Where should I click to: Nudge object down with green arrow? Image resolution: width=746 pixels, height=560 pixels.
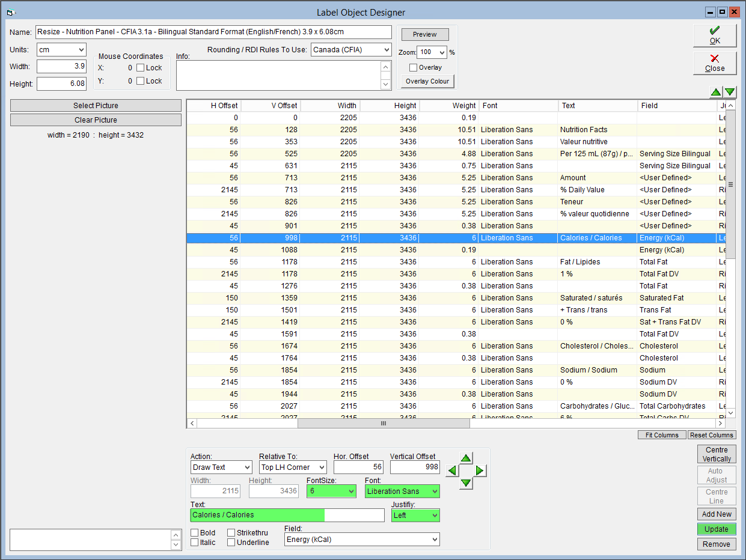pos(466,483)
